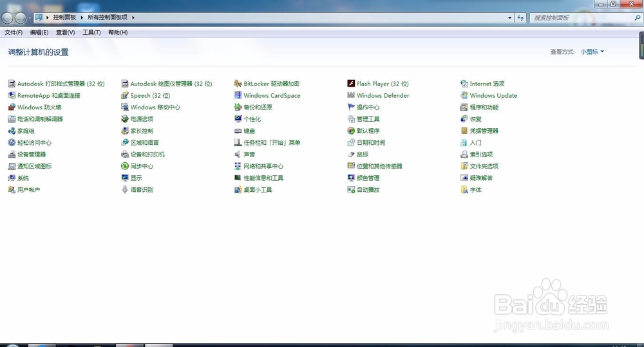
Task: Click the 语音识别 microphone icon
Action: pos(125,190)
